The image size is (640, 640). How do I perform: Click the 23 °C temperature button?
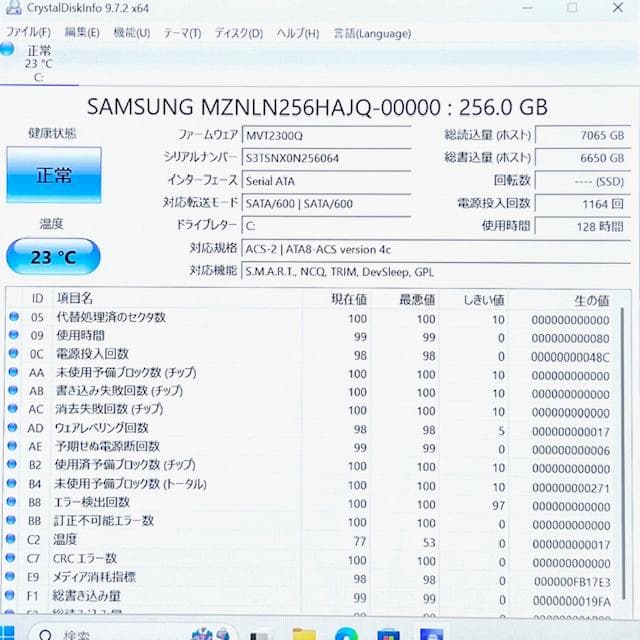point(53,257)
